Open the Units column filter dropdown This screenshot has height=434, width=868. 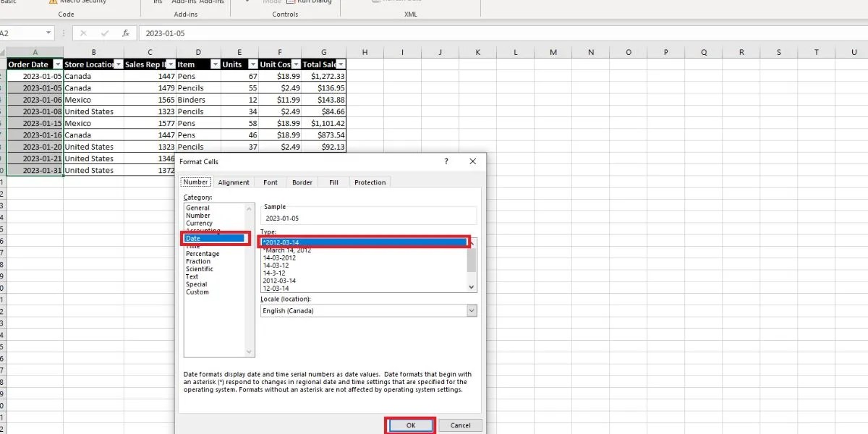tap(251, 64)
